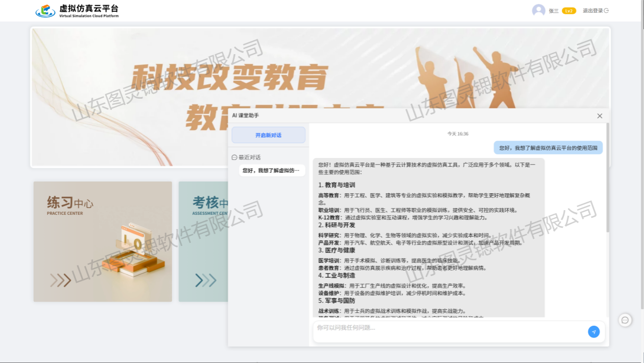Click the 最近对话 chat bubble icon

[234, 157]
